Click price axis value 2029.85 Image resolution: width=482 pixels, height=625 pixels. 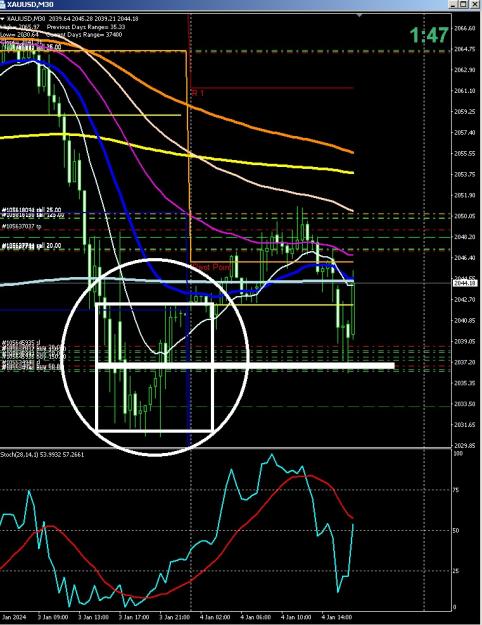point(464,445)
